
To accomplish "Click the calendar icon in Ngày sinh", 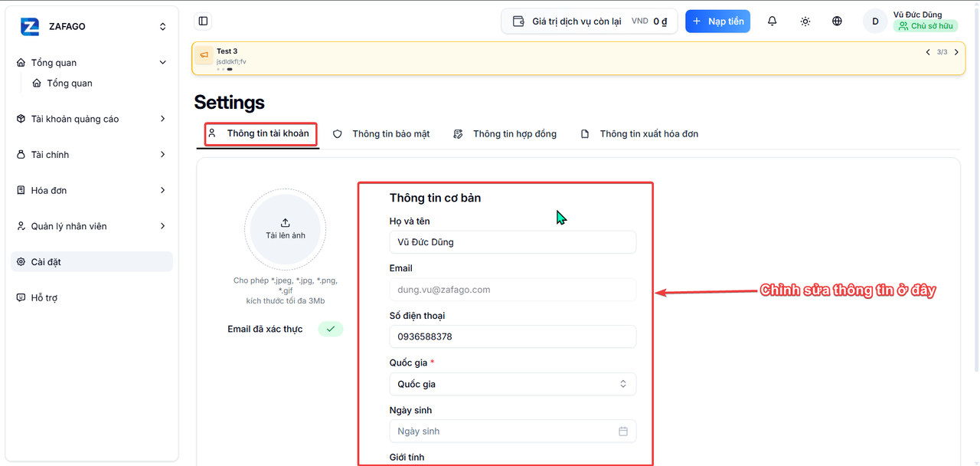I will tap(623, 432).
